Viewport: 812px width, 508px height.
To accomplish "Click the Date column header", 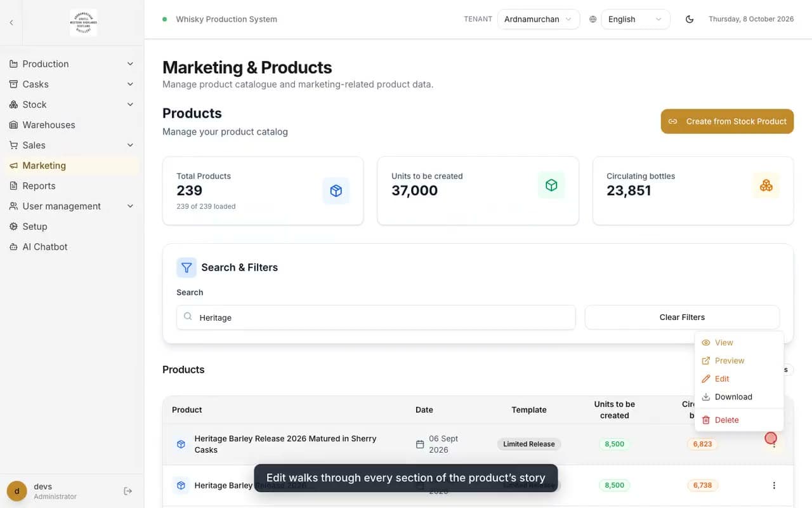I will 424,410.
